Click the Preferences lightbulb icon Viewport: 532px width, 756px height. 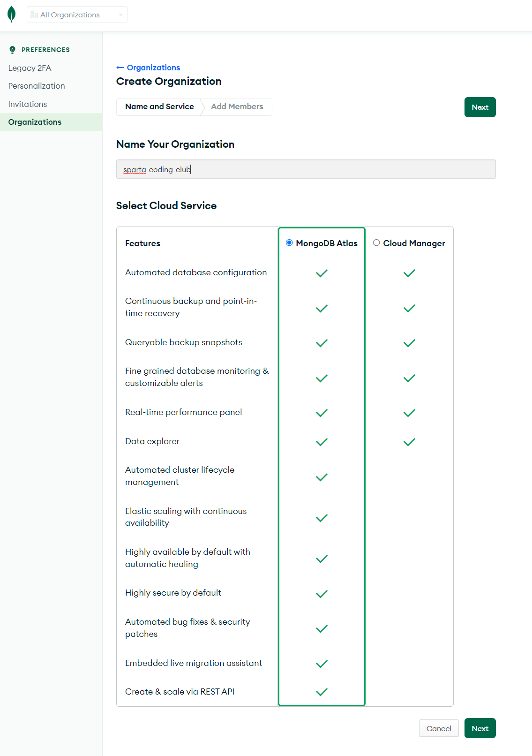pos(13,50)
